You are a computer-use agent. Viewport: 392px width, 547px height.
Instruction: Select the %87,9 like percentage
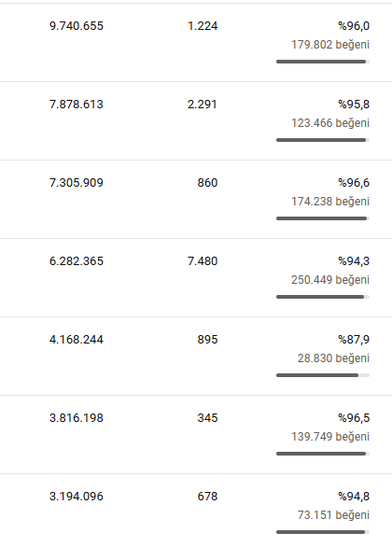pyautogui.click(x=354, y=340)
